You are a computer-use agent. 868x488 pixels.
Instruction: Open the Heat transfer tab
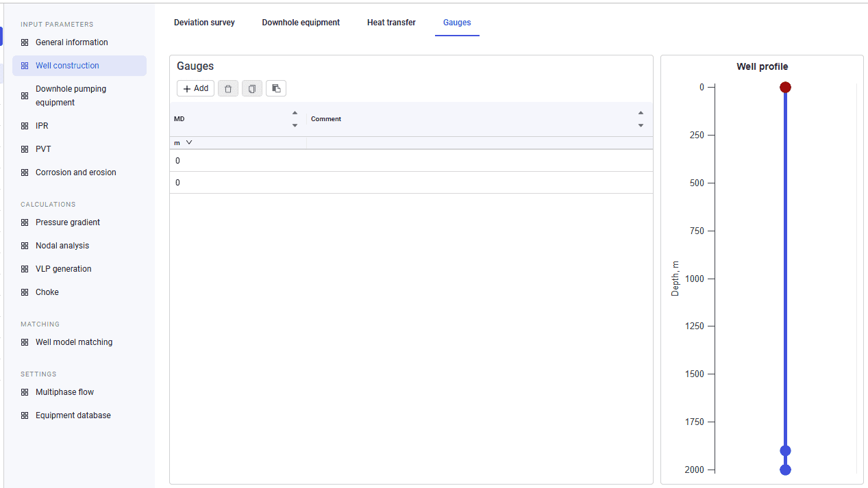tap(391, 23)
